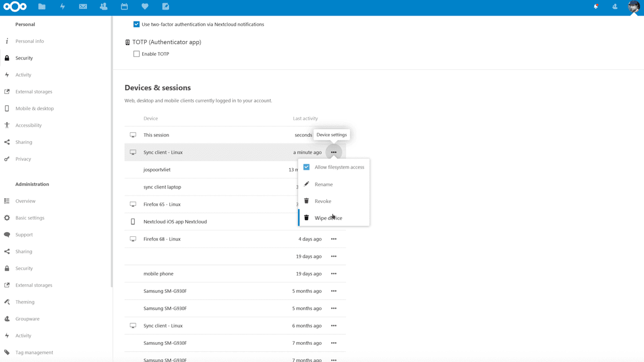Open device settings for Nextcloud iOS app
644x362 pixels.
tap(334, 221)
